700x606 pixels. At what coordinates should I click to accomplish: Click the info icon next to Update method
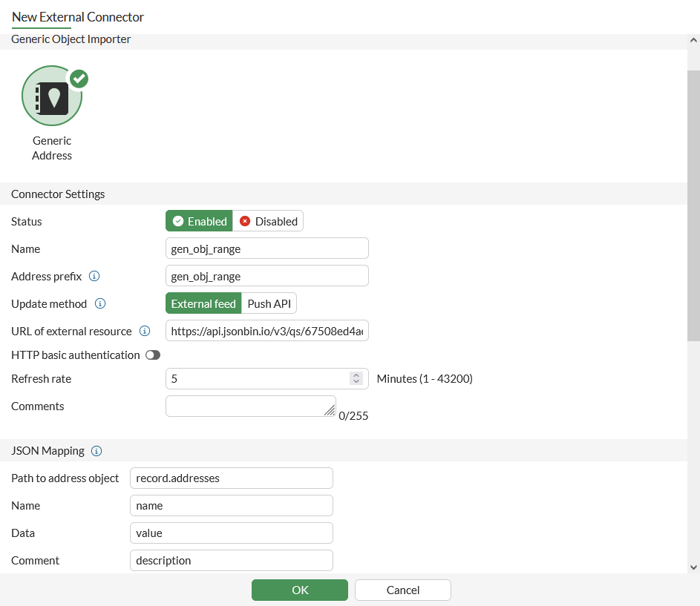(100, 303)
